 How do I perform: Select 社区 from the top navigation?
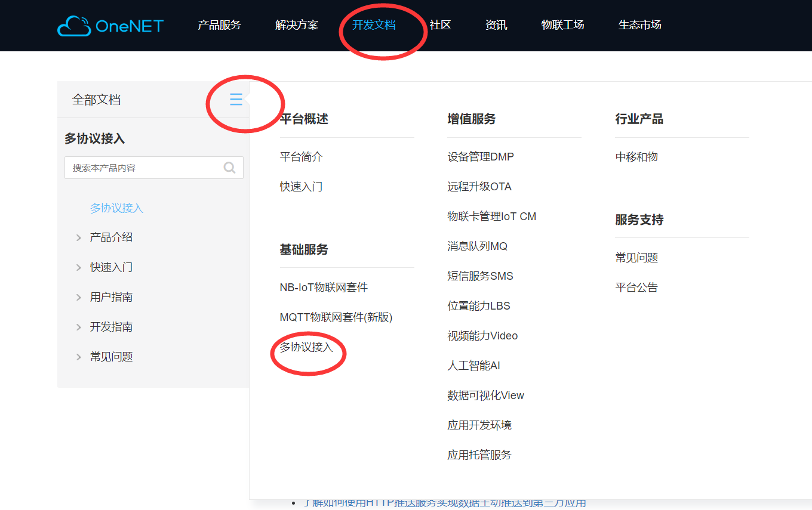point(439,25)
